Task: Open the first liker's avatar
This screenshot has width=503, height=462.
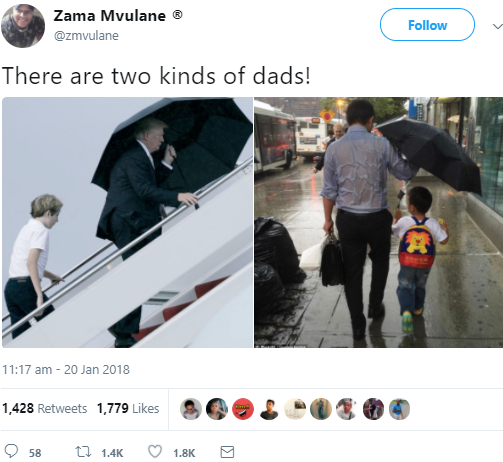Action: (x=191, y=409)
